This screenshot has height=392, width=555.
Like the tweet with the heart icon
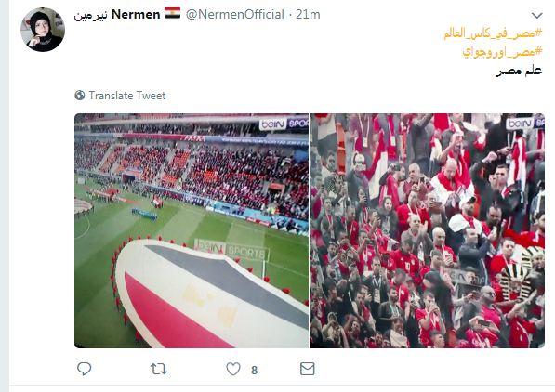click(233, 369)
